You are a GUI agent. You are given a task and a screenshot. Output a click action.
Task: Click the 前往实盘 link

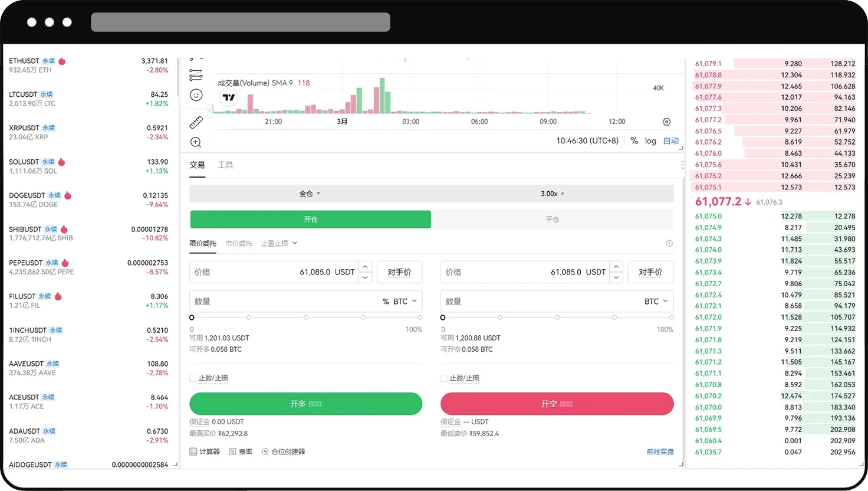[660, 451]
